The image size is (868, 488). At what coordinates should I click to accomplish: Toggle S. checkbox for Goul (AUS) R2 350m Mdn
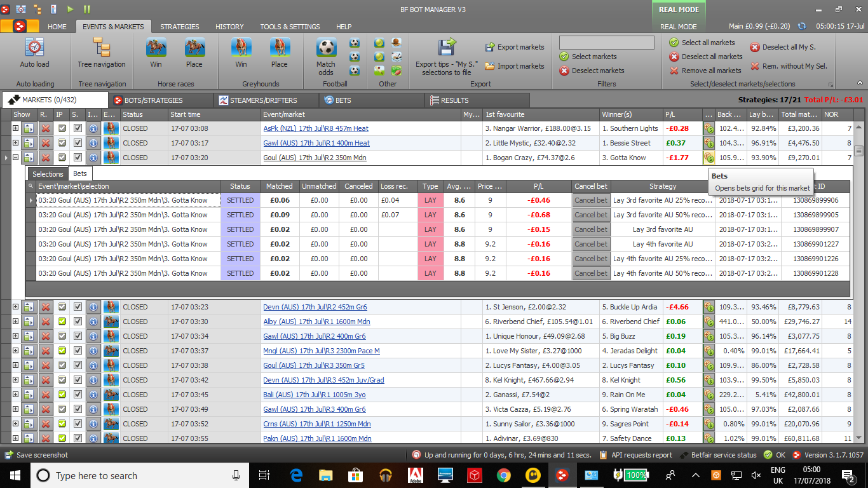(x=78, y=158)
